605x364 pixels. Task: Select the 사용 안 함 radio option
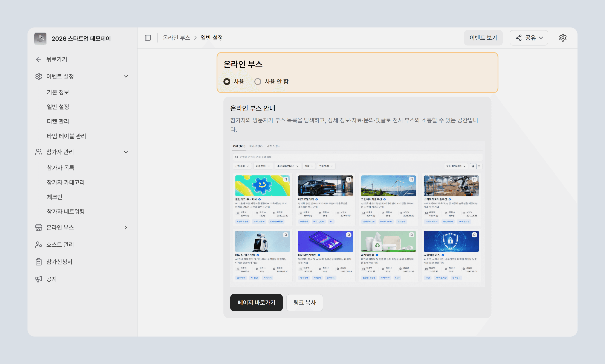click(x=258, y=81)
